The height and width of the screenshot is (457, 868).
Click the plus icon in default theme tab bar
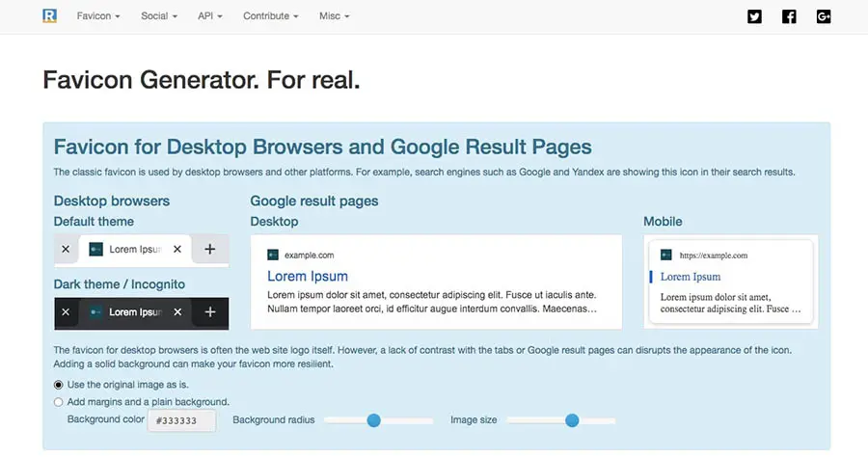click(209, 249)
